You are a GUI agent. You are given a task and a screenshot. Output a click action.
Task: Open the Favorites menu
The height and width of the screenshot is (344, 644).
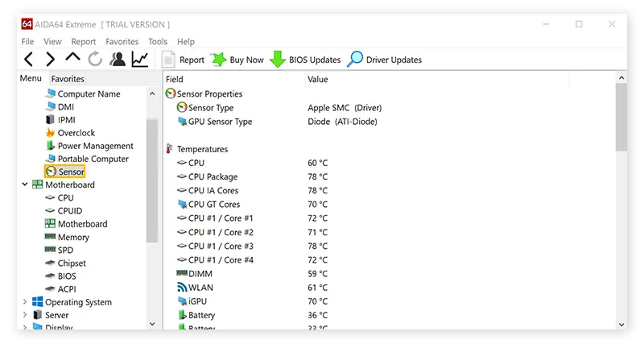pyautogui.click(x=122, y=42)
